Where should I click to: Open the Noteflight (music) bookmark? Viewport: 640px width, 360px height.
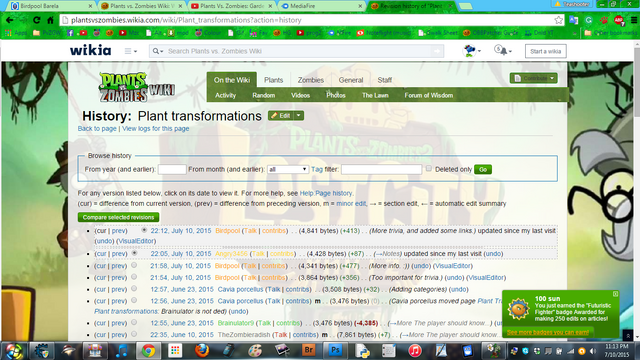click(384, 33)
